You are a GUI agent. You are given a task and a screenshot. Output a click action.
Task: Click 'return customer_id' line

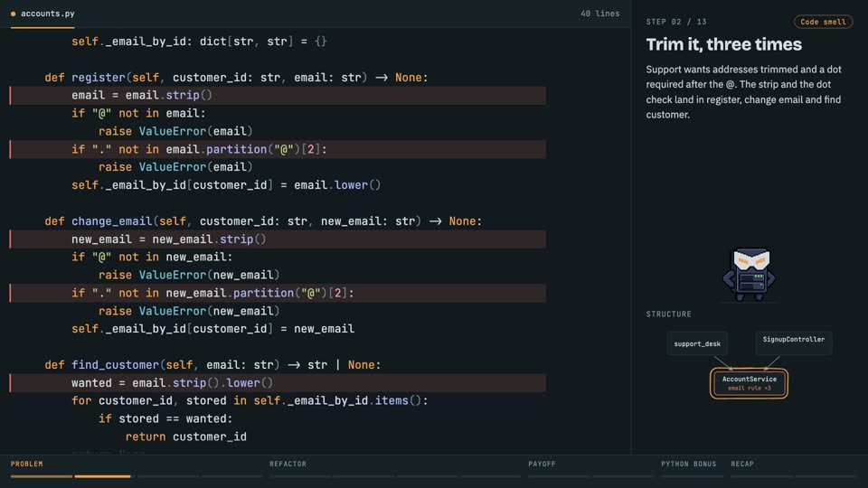tap(186, 437)
